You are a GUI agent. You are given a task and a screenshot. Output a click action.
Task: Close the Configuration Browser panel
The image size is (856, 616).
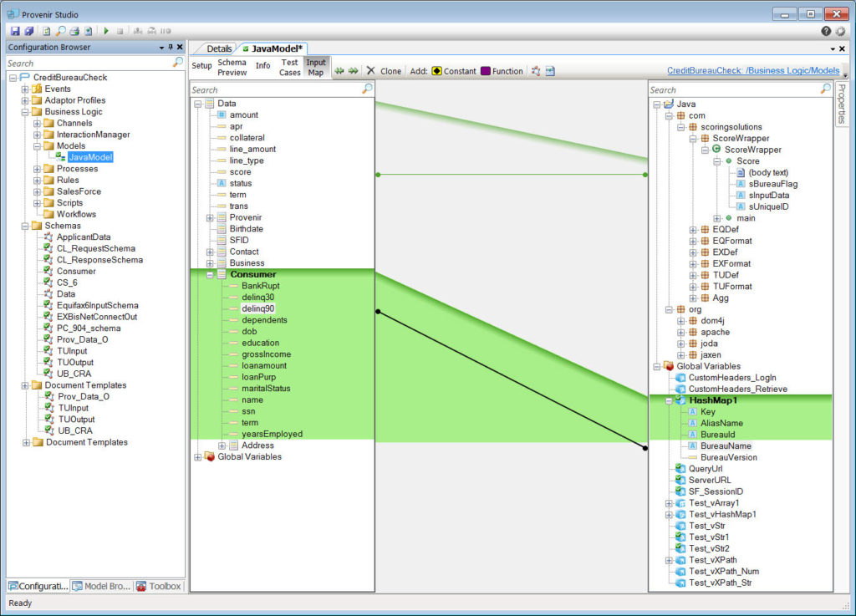point(180,48)
